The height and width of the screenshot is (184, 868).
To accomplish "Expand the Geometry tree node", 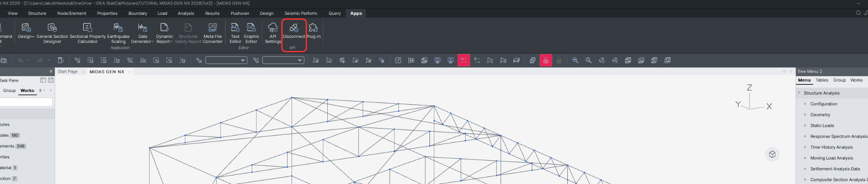I will (x=805, y=115).
